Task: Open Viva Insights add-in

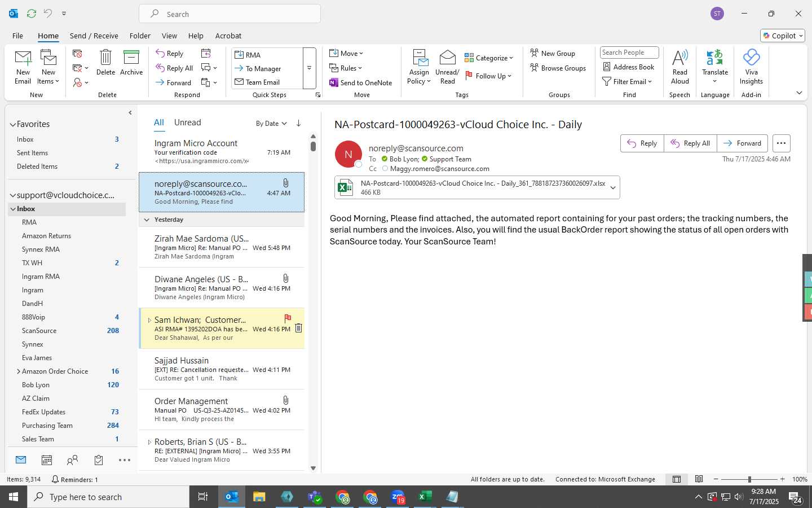Action: [x=751, y=67]
